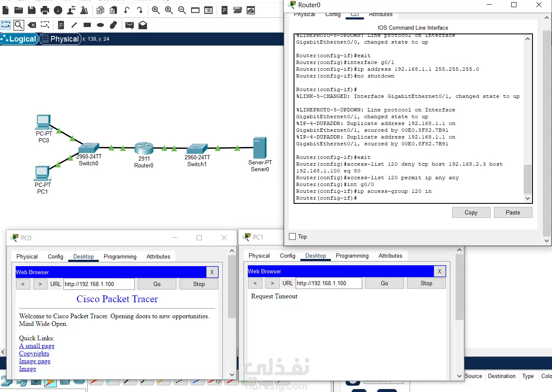Viewport: 552px width, 392px height.
Task: Choose the Select tool
Action: (x=6, y=25)
